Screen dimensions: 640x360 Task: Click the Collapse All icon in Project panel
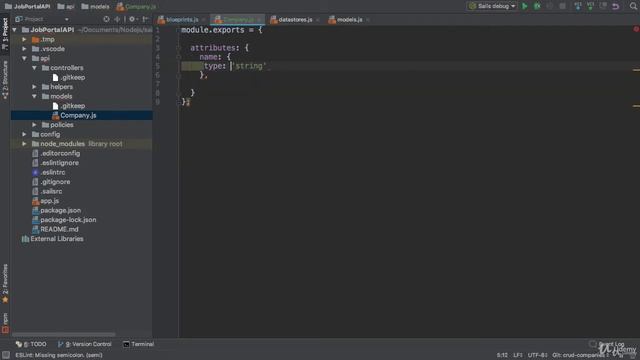(117, 19)
